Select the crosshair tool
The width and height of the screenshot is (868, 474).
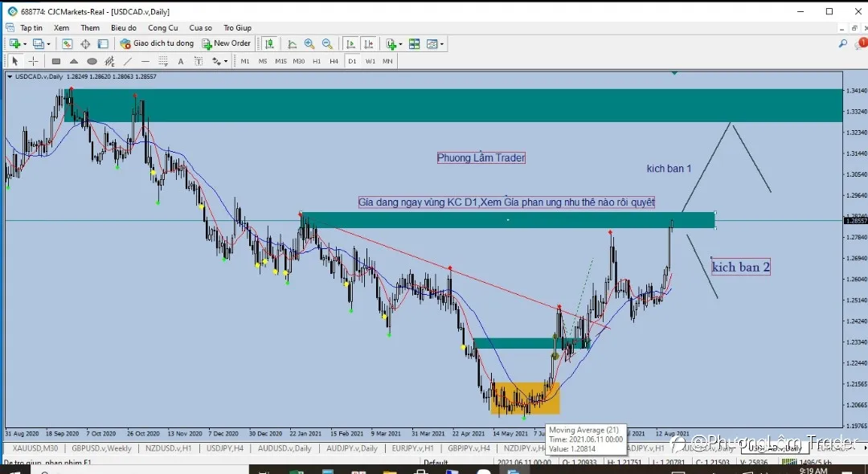(33, 61)
